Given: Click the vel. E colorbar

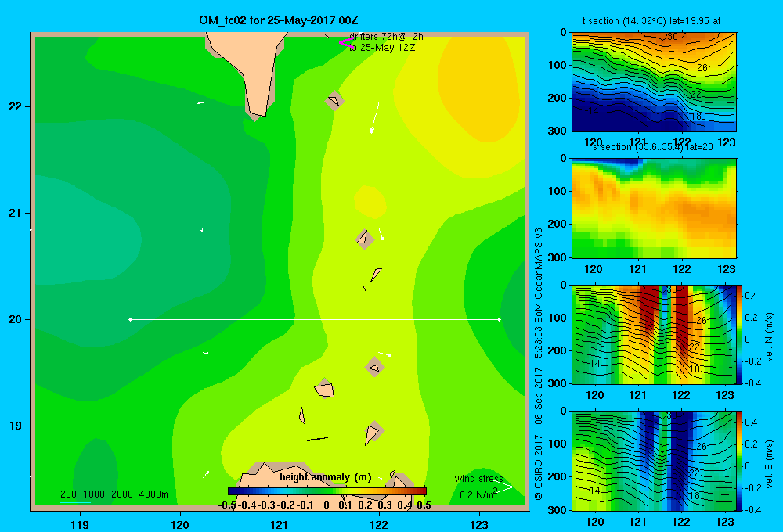Looking at the screenshot, I should point(739,461).
